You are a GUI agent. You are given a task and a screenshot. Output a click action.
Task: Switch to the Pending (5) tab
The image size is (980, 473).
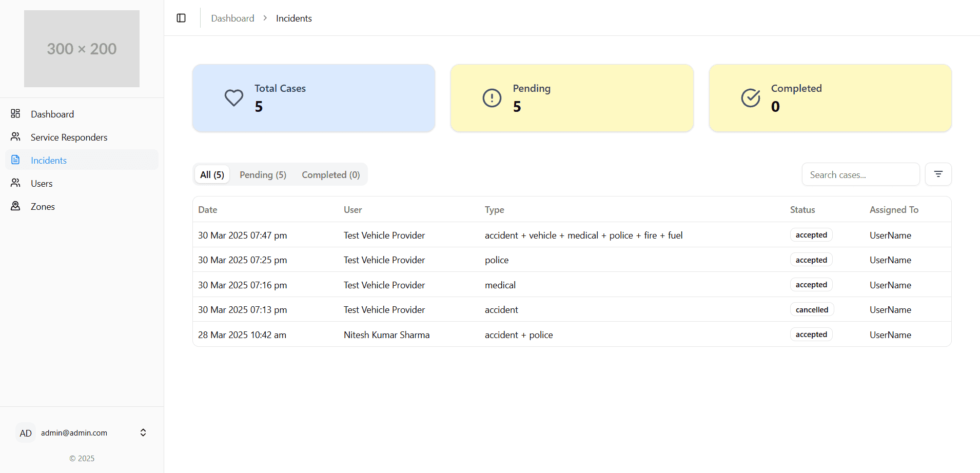[x=263, y=175]
